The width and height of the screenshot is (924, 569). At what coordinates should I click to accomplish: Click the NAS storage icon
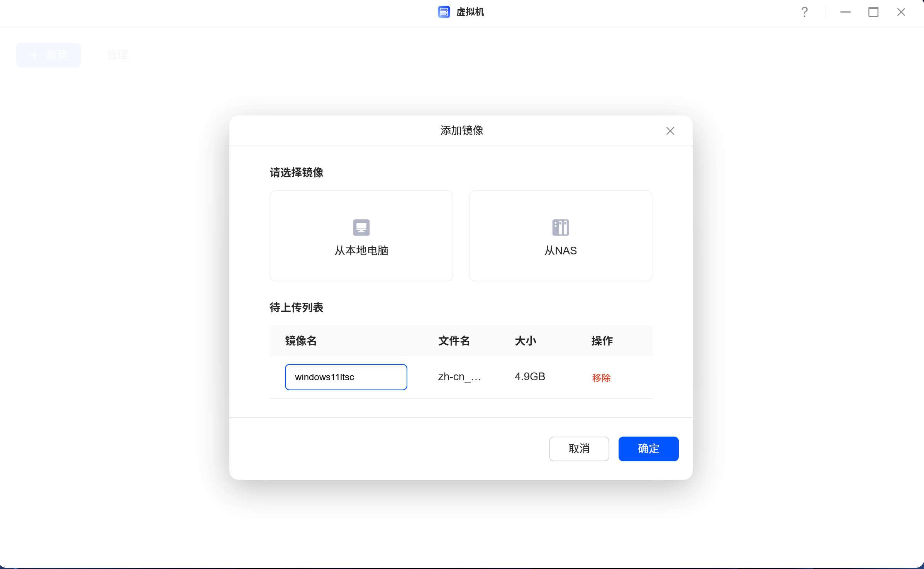tap(560, 227)
